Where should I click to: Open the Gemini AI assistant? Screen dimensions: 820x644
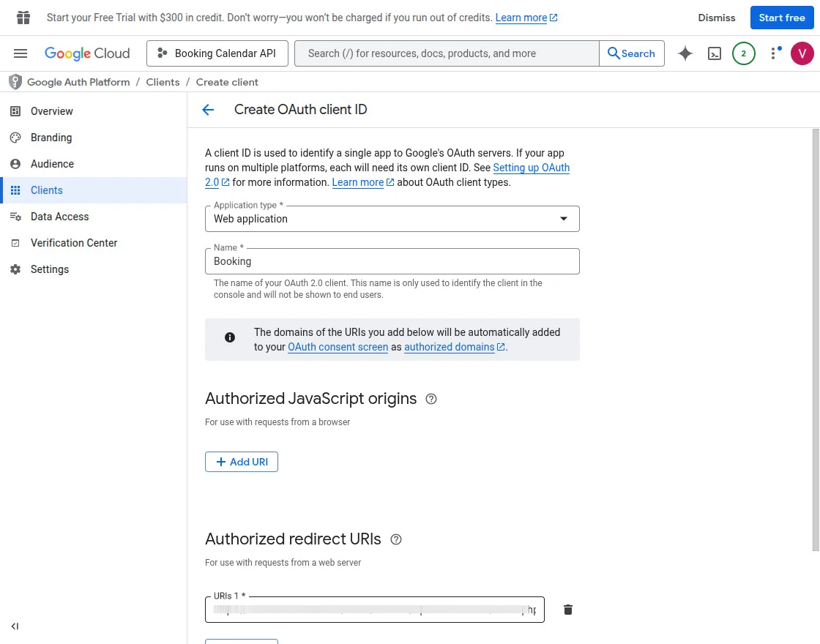(x=685, y=53)
